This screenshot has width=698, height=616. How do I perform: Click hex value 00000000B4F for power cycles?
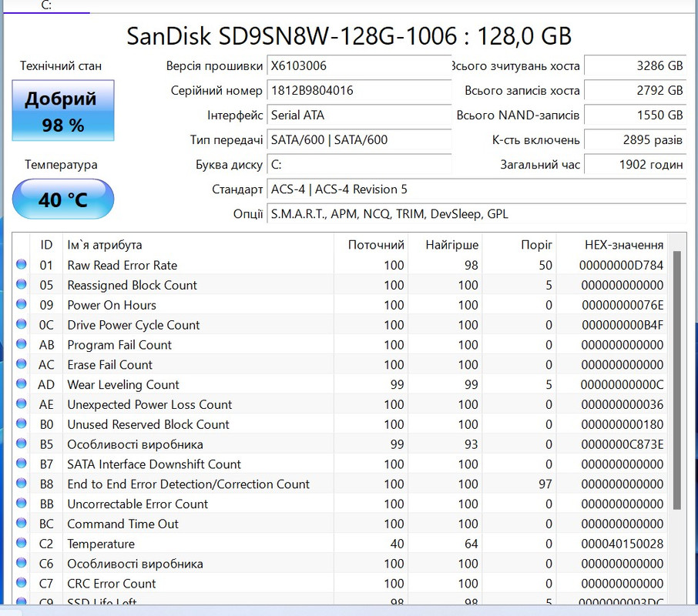(x=622, y=325)
